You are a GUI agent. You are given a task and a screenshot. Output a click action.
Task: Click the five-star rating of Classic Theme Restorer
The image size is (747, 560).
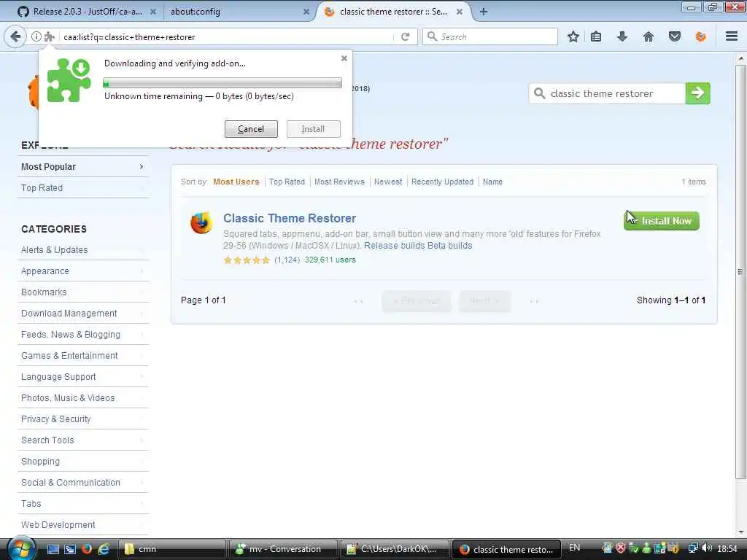[247, 260]
